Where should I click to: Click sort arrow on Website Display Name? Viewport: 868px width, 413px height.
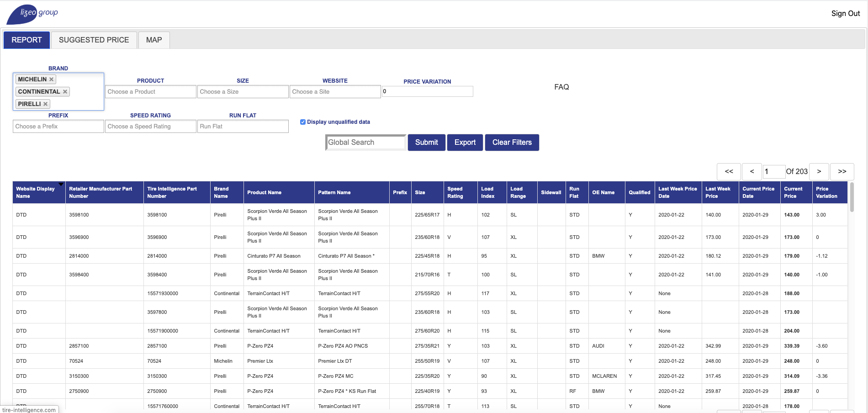click(x=61, y=184)
